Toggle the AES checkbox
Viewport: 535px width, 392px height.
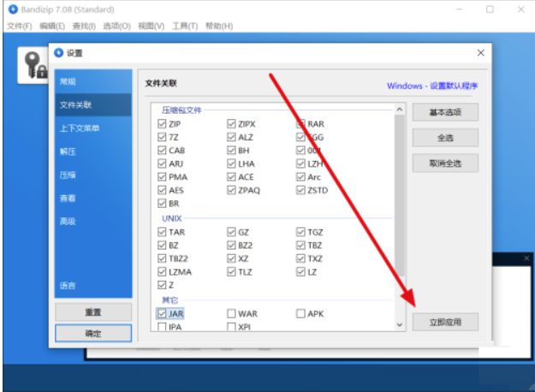(x=162, y=190)
